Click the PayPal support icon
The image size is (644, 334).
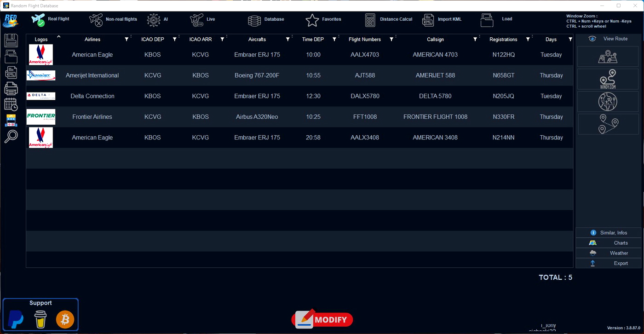16,319
